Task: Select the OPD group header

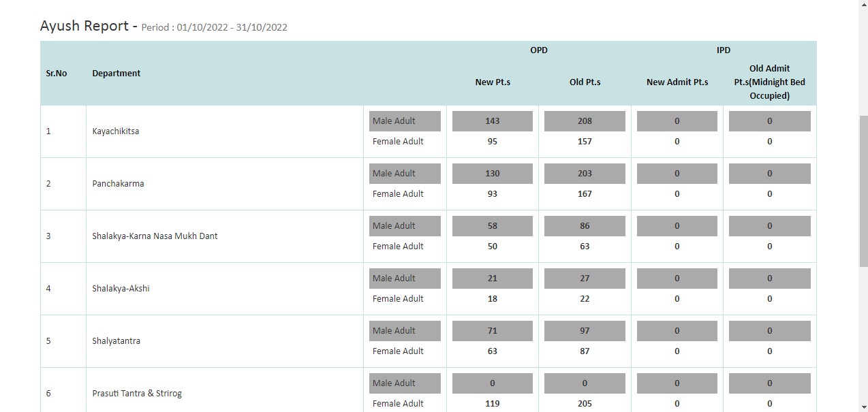Action: point(539,50)
